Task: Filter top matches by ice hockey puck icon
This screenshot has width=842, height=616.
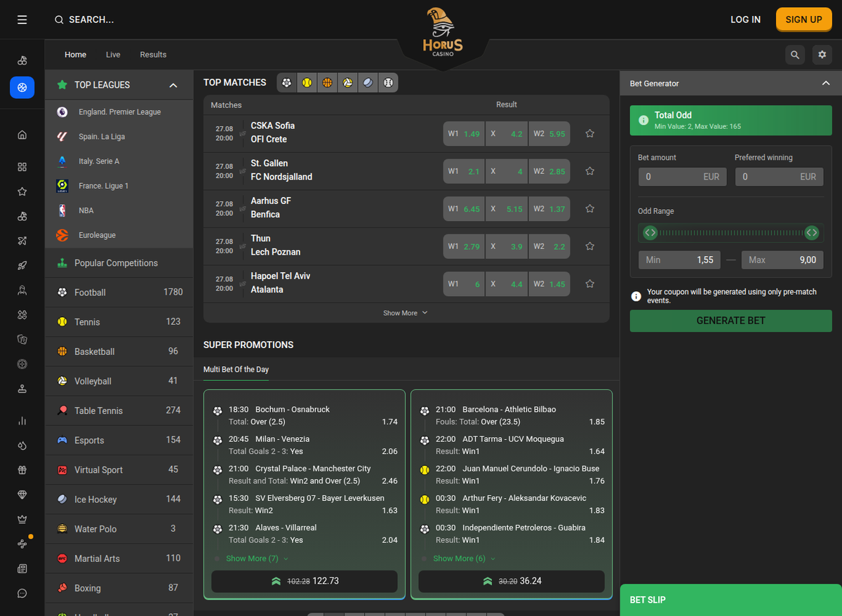Action: click(x=368, y=83)
